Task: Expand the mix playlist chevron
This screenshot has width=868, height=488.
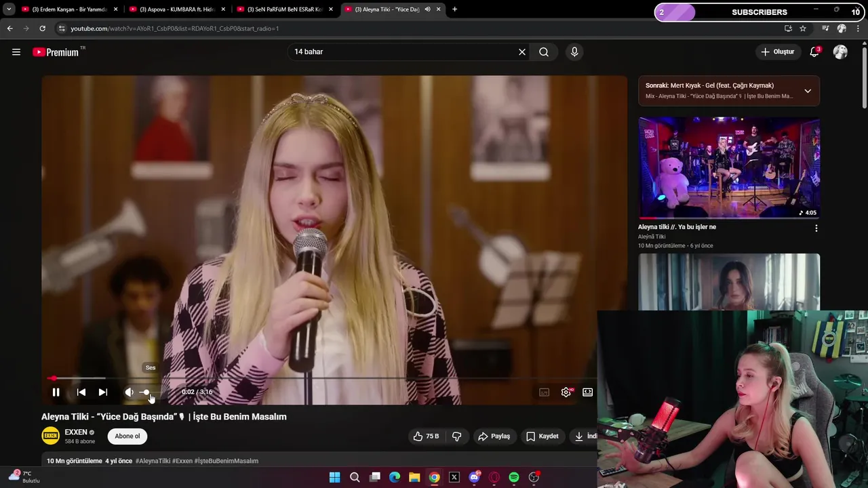Action: click(x=808, y=91)
